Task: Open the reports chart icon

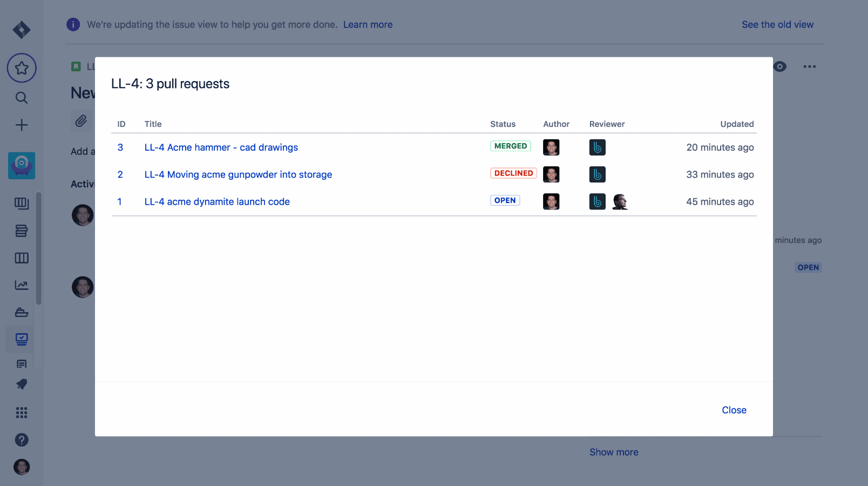Action: (x=22, y=285)
